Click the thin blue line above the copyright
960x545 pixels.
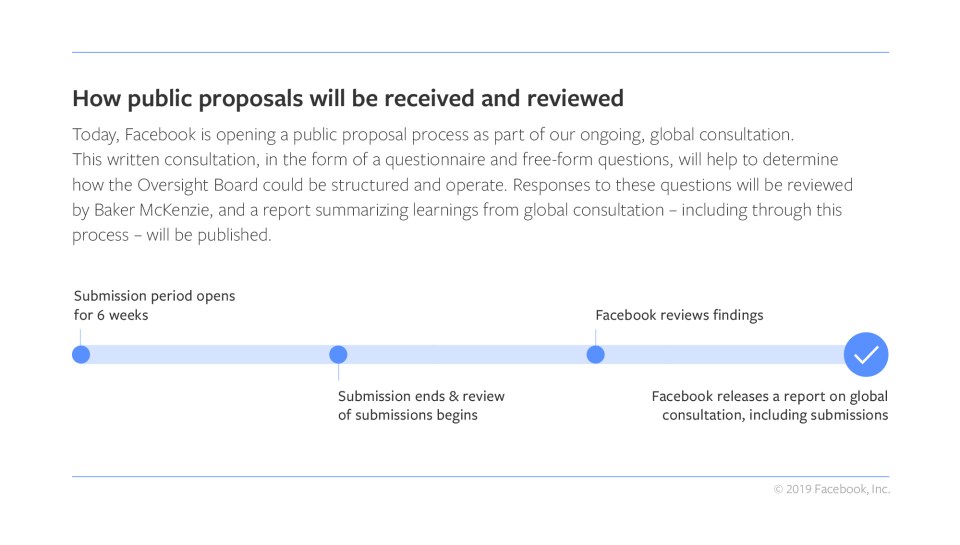click(x=480, y=476)
